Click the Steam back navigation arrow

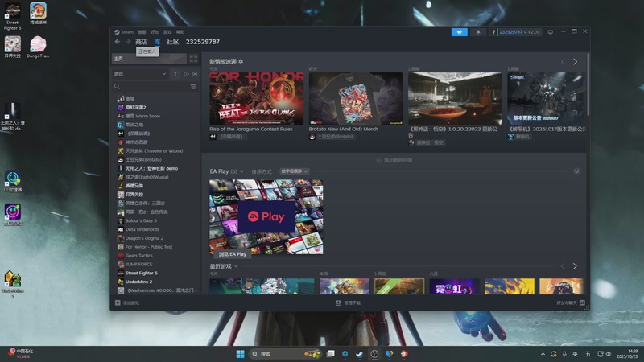click(118, 42)
